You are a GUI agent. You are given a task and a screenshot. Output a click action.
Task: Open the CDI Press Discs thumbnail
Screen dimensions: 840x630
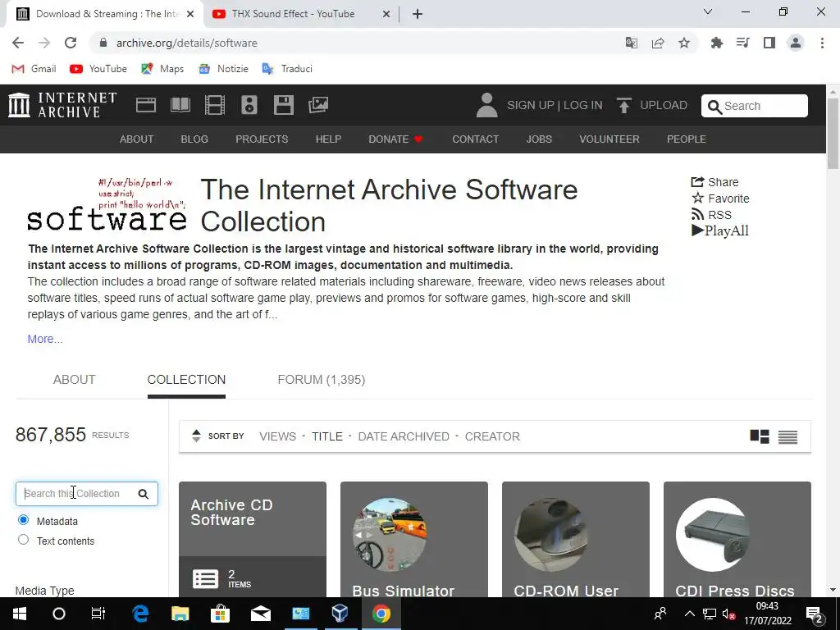(x=713, y=535)
